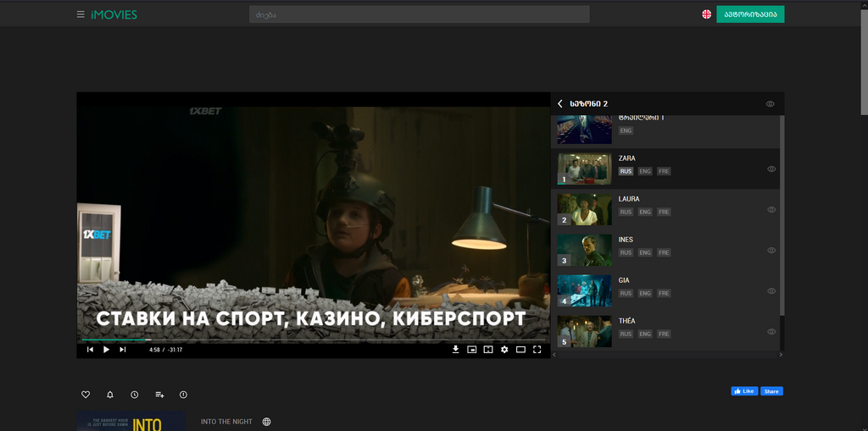Play the video
This screenshot has height=431, width=868.
click(106, 349)
